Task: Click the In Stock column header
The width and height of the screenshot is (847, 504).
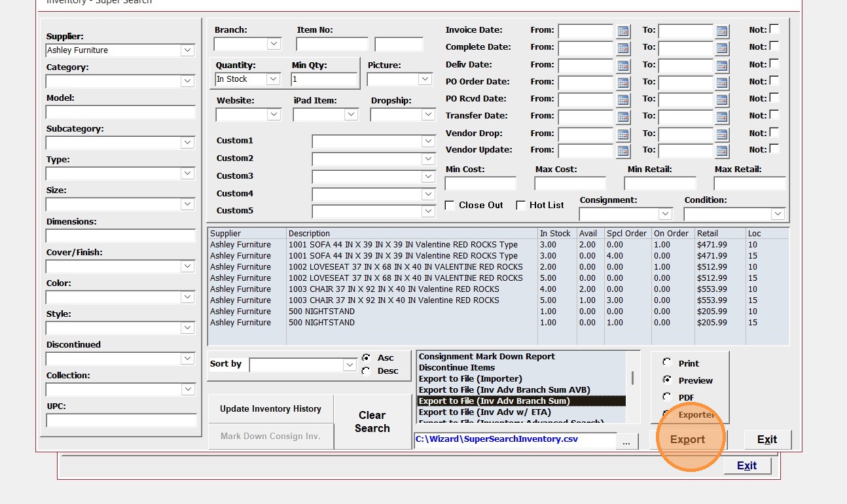Action: (558, 234)
